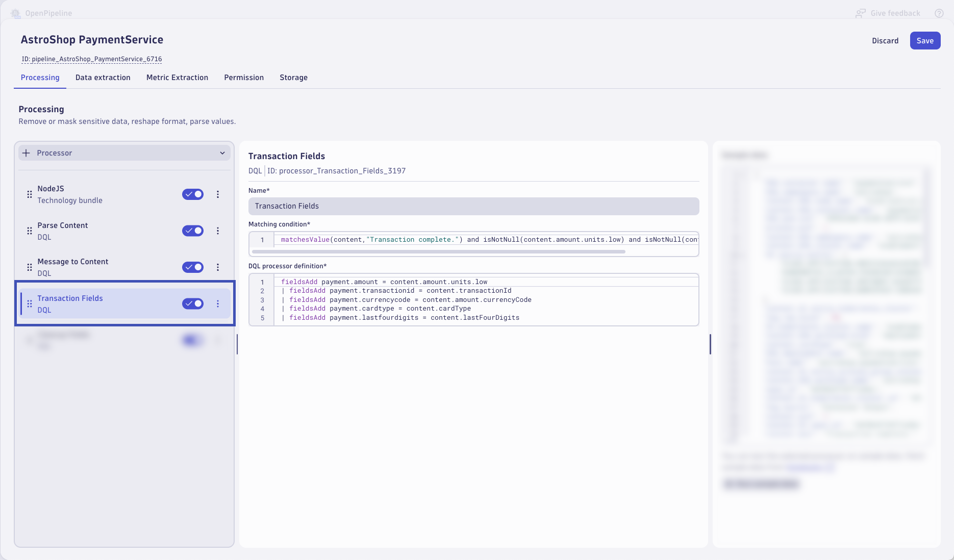
Task: Select the Transaction Fields processor
Action: 124,304
